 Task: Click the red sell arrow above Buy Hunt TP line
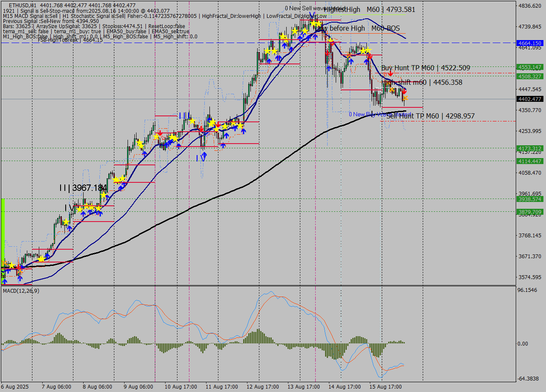coord(390,74)
